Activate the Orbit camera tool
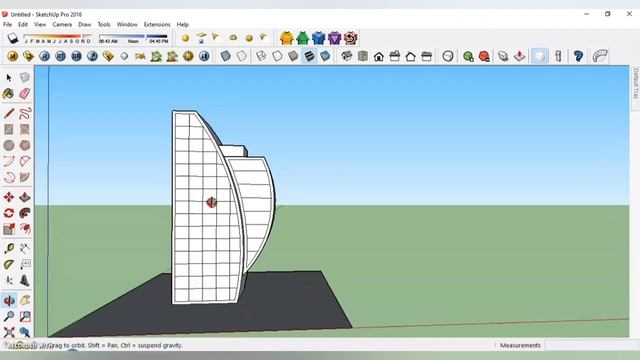Viewport: 640px width, 360px height. (9, 300)
